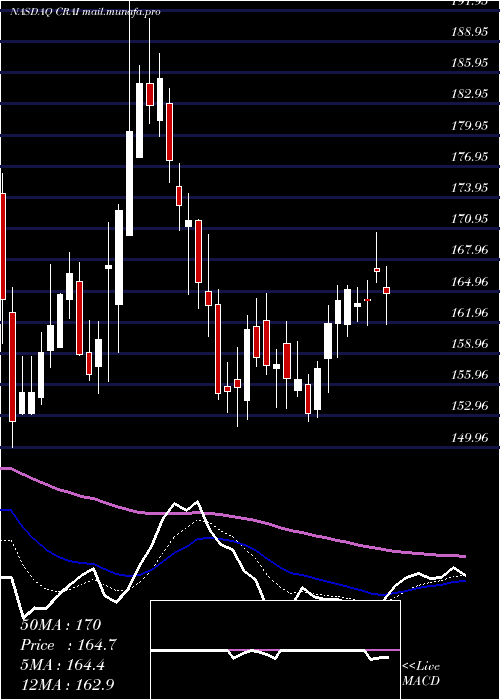Click the 5MA : 164.4 readout

point(62,665)
